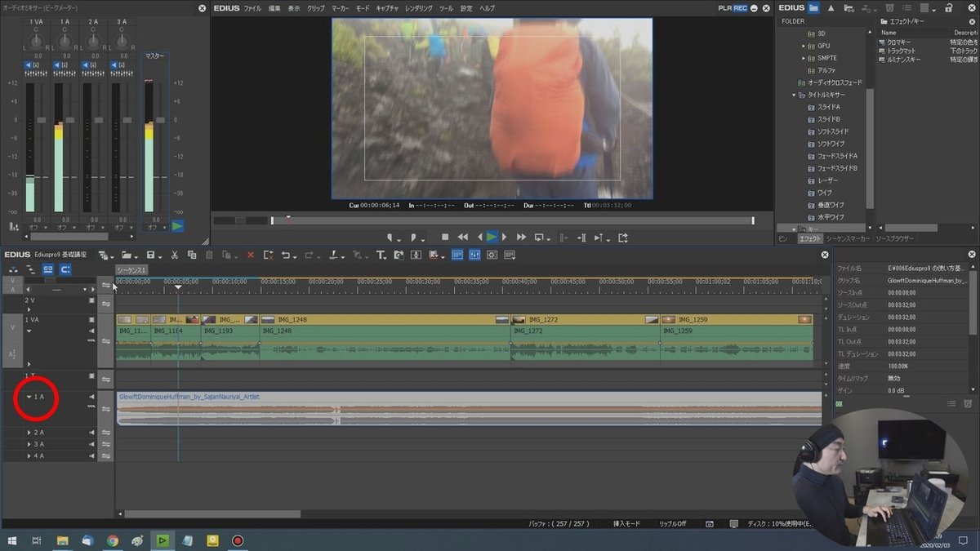Click the Previous Frame button

[480, 238]
